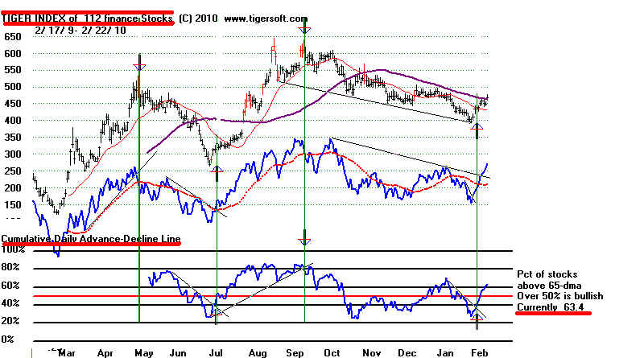Click the red sell arrow at the September top

(x=304, y=31)
